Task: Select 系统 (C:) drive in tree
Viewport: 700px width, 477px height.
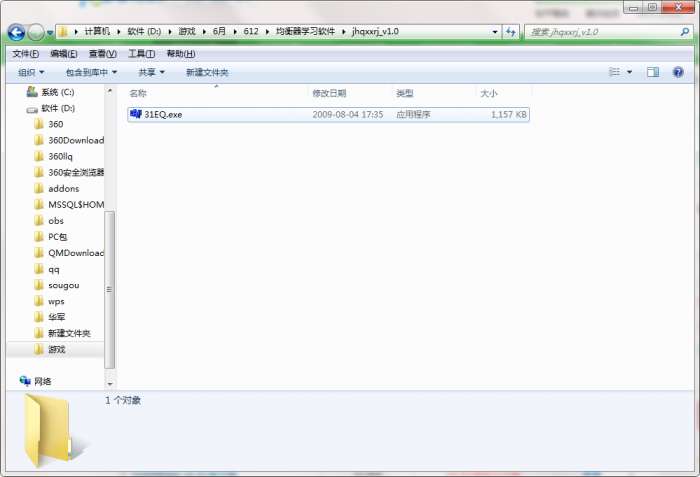Action: pos(50,92)
